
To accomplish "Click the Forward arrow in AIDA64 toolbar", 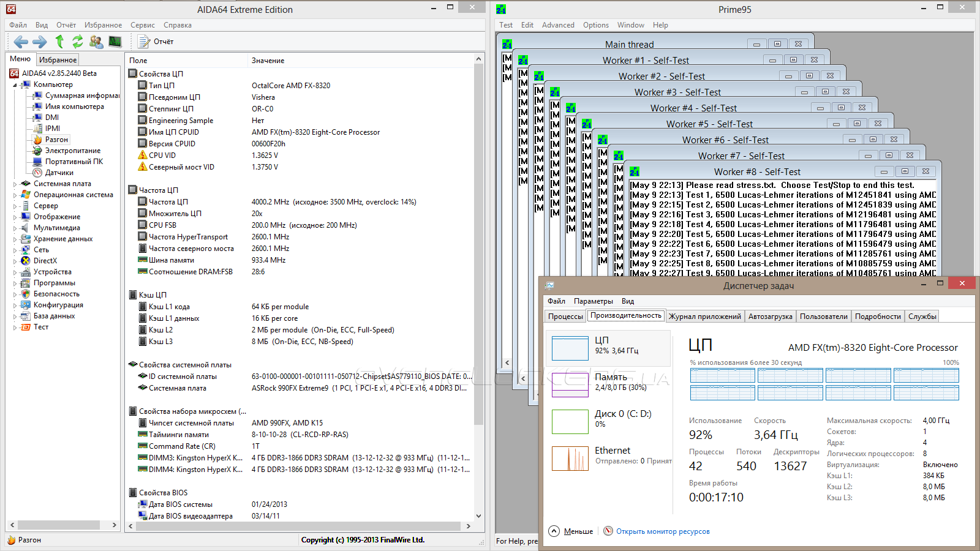I will pyautogui.click(x=39, y=42).
